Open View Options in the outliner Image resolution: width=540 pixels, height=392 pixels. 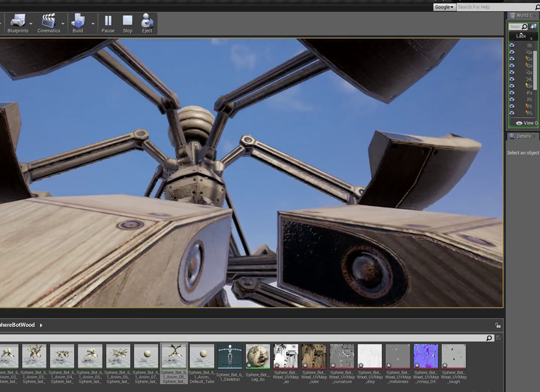click(x=527, y=123)
